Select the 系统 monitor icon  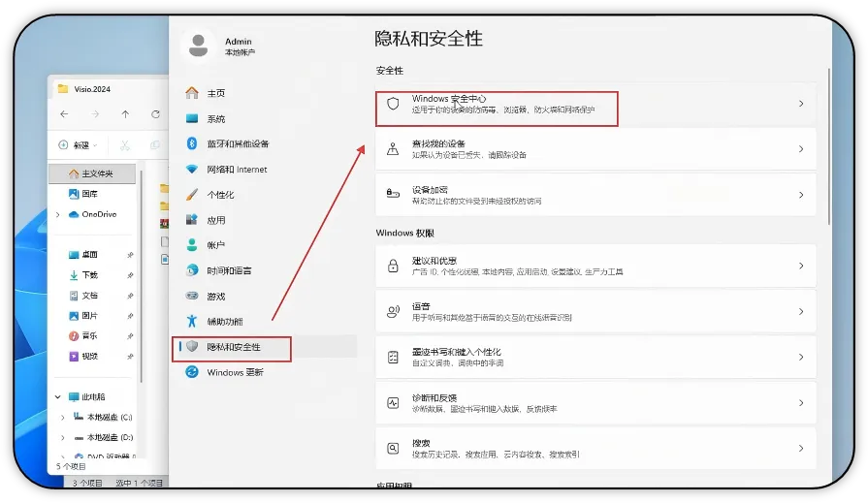(192, 118)
